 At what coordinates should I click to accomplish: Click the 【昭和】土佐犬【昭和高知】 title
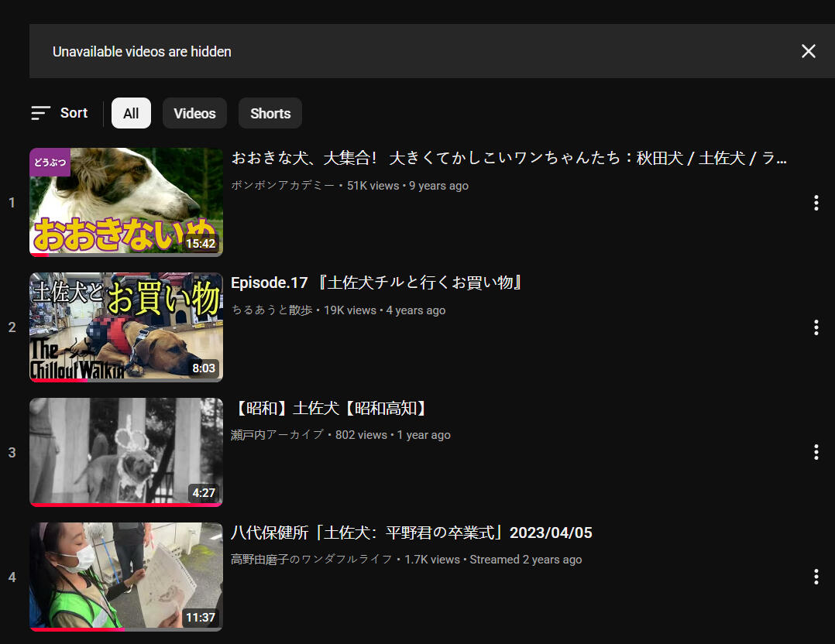[x=330, y=408]
